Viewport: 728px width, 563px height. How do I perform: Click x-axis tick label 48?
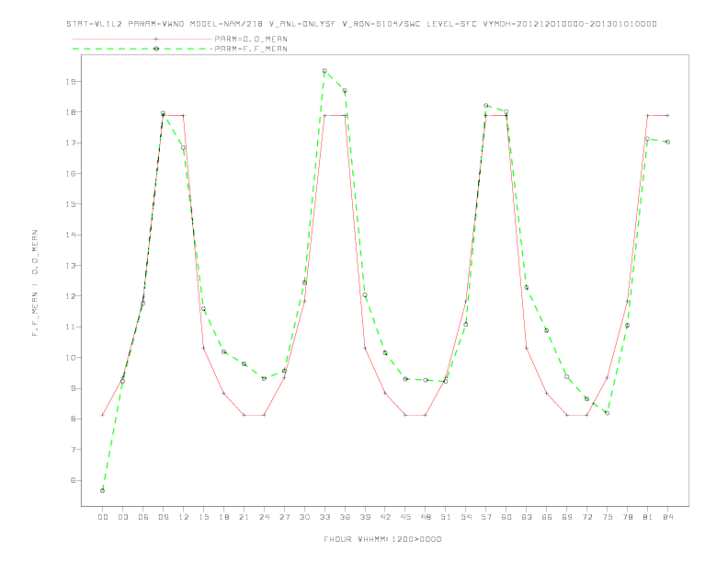click(426, 517)
